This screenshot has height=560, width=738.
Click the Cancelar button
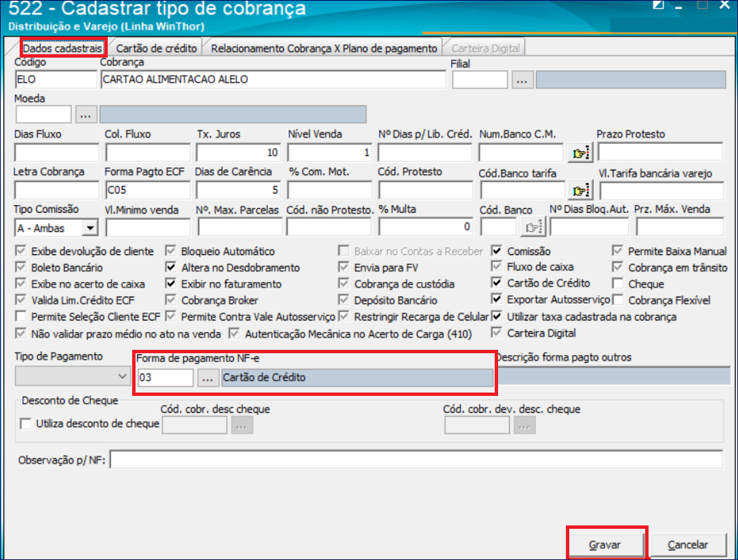tap(688, 544)
